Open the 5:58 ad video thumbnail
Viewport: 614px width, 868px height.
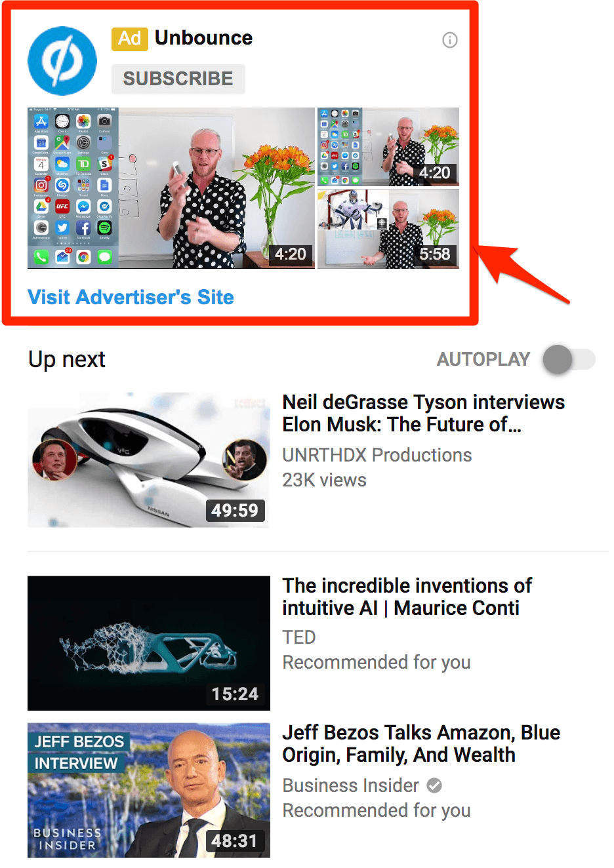[388, 229]
